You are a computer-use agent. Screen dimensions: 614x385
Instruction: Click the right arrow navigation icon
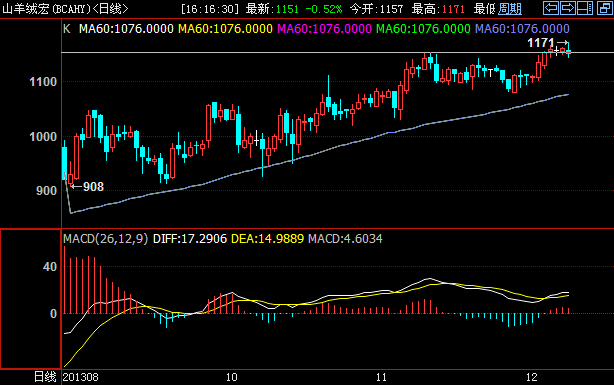(x=567, y=8)
